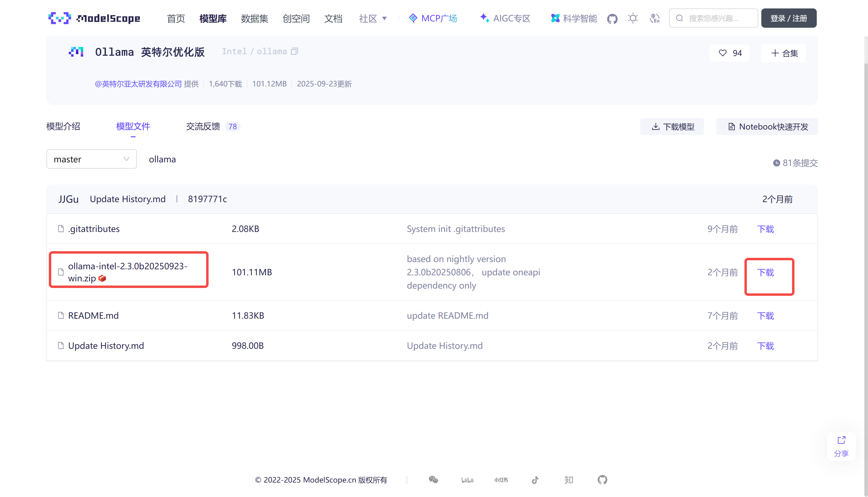Click the language switch icon
The width and height of the screenshot is (868, 497).
(x=654, y=18)
